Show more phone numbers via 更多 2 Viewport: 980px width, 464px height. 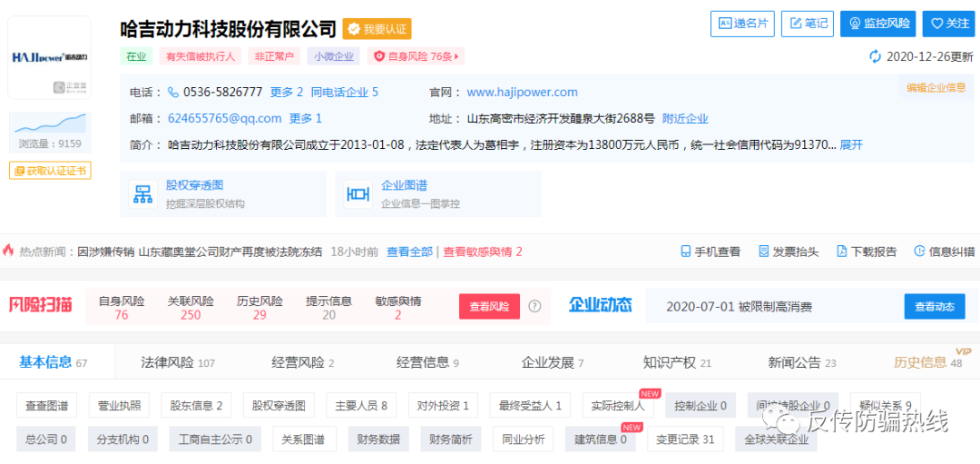287,92
